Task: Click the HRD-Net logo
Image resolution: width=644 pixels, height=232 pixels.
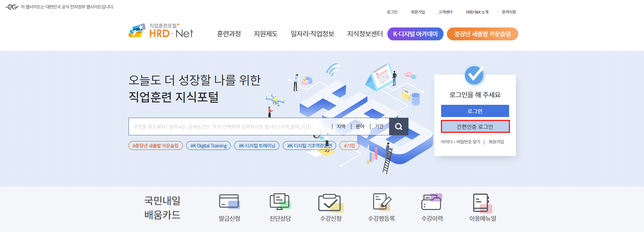Action: [161, 31]
